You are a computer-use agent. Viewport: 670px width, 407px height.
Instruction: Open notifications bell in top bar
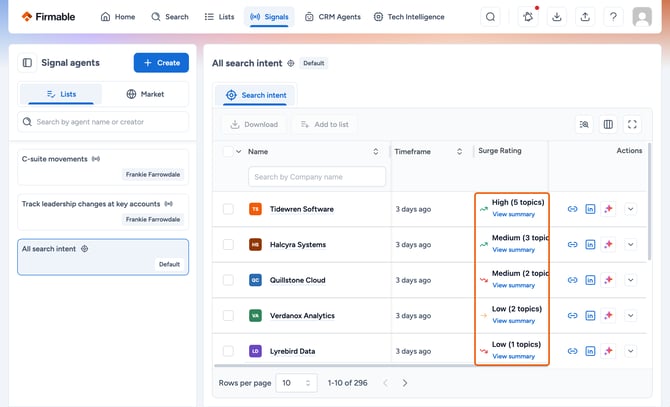click(528, 17)
